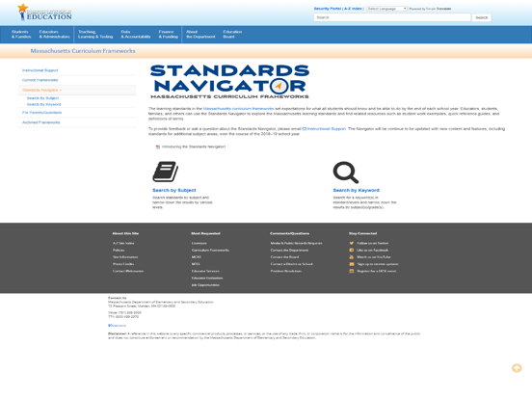Click the Search by Keyword heading link

357,190
